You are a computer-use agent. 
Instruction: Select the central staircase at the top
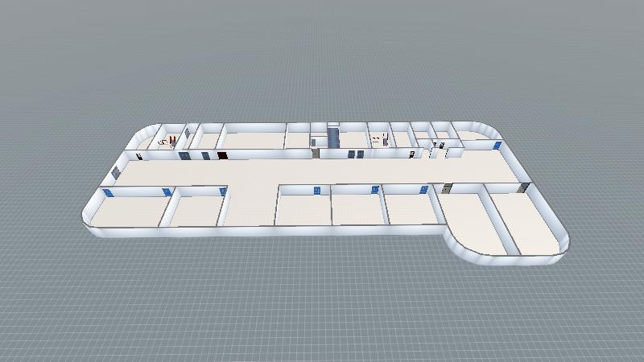coord(332,137)
